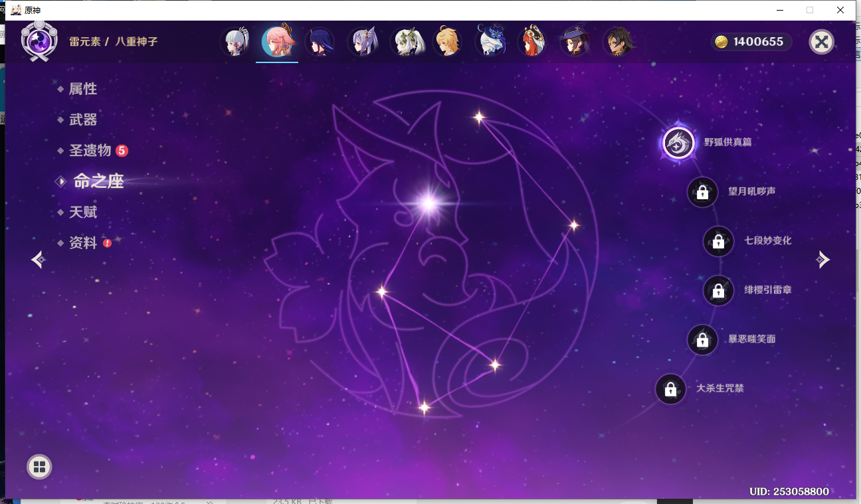
Task: Click the 雷元素 / 八重神子 title text
Action: pos(114,42)
